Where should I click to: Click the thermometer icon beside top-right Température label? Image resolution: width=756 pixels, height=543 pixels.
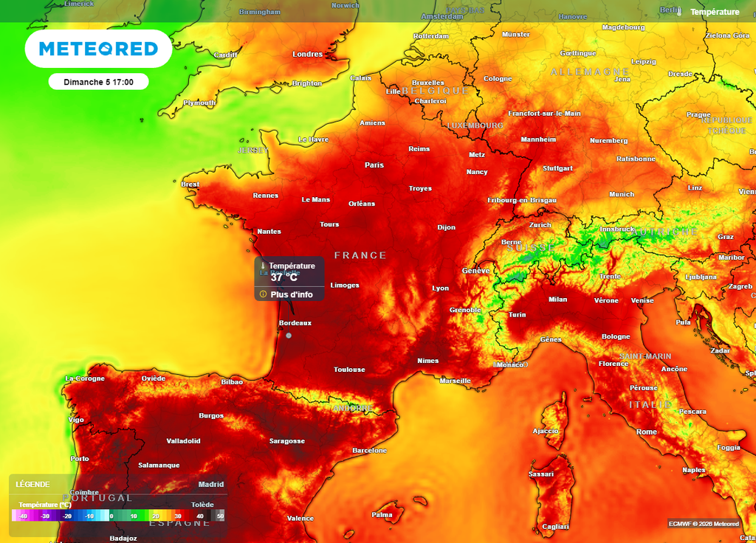(x=679, y=12)
